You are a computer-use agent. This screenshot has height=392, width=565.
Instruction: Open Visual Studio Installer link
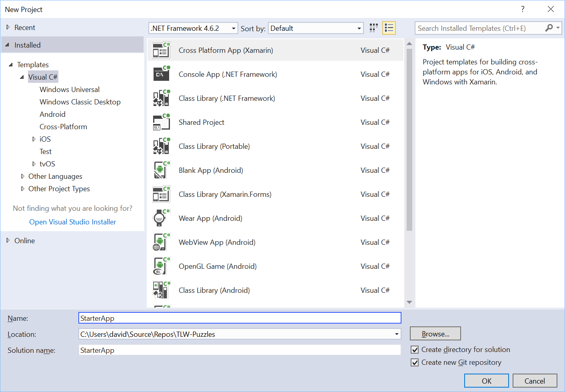click(73, 222)
